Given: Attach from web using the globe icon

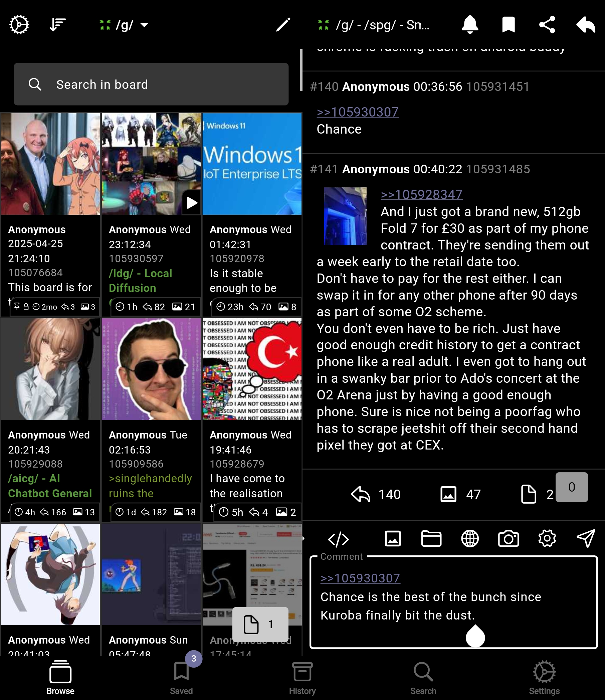Looking at the screenshot, I should point(470,538).
